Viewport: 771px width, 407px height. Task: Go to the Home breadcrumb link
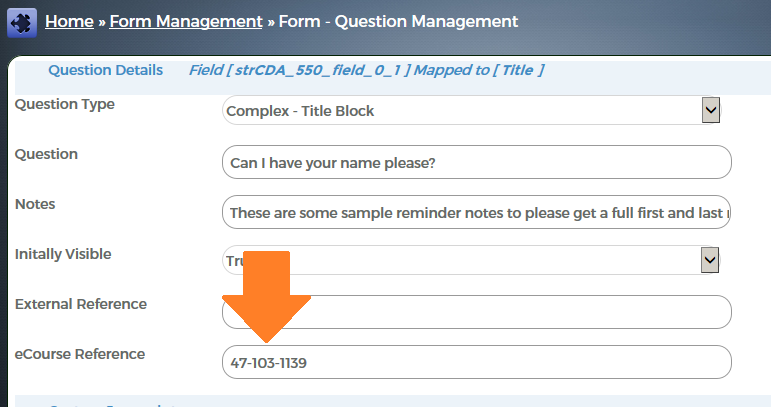pos(69,21)
